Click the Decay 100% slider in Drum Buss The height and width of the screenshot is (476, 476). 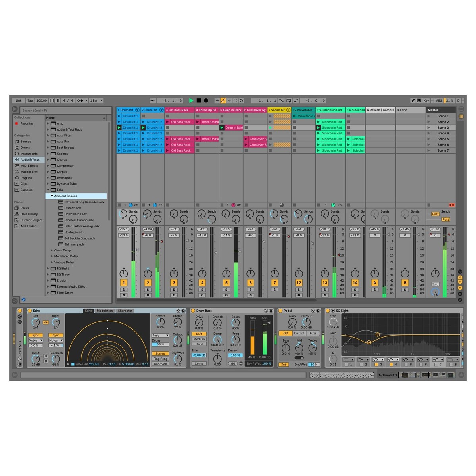point(235,355)
